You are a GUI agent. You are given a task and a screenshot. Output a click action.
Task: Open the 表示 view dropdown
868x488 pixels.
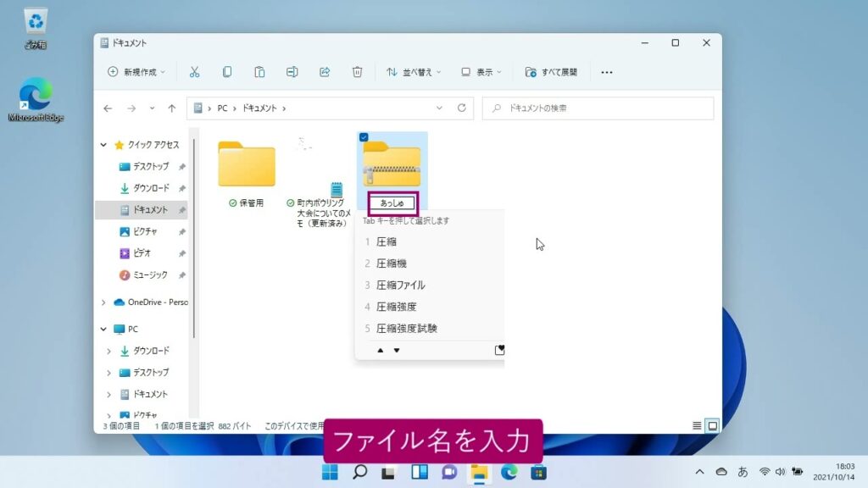(481, 72)
